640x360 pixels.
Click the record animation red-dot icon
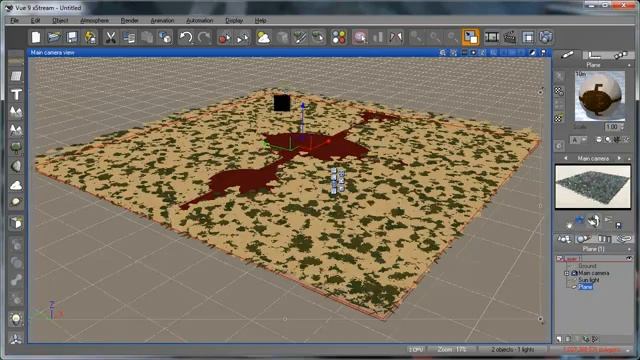click(224, 38)
